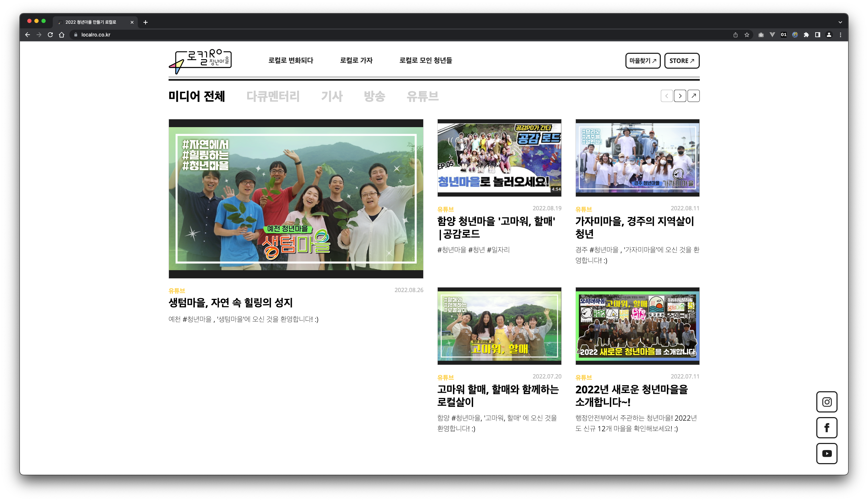Click the previous media arrow button

tap(666, 96)
